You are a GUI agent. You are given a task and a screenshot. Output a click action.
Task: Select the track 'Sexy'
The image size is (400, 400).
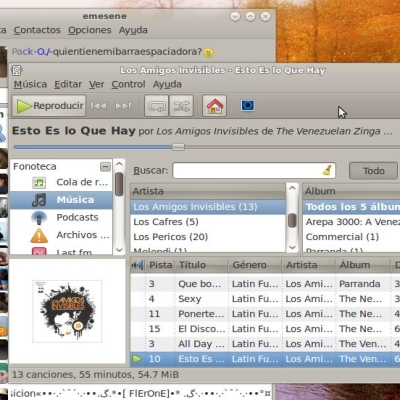(x=190, y=299)
